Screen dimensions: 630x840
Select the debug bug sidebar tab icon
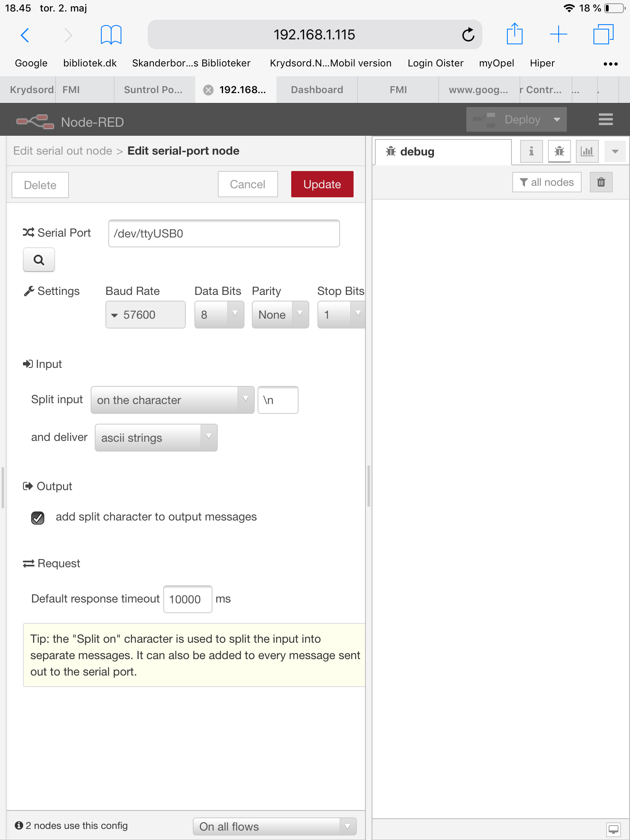[559, 151]
